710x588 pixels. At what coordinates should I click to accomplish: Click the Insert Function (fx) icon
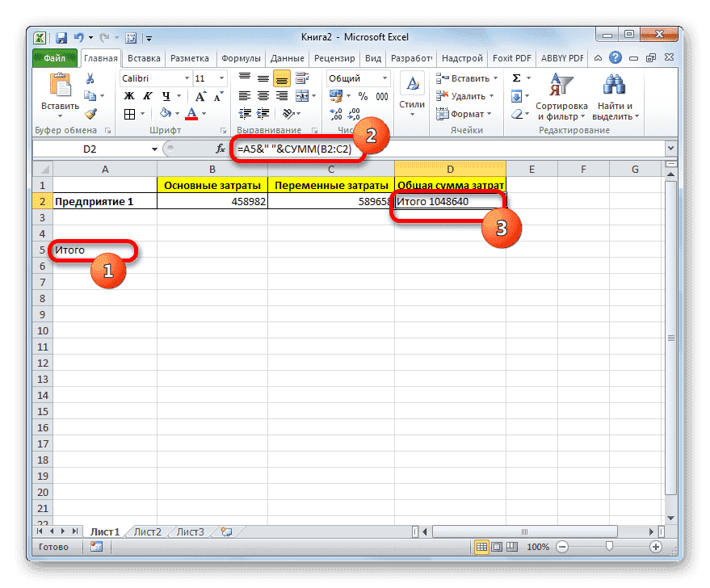(221, 149)
